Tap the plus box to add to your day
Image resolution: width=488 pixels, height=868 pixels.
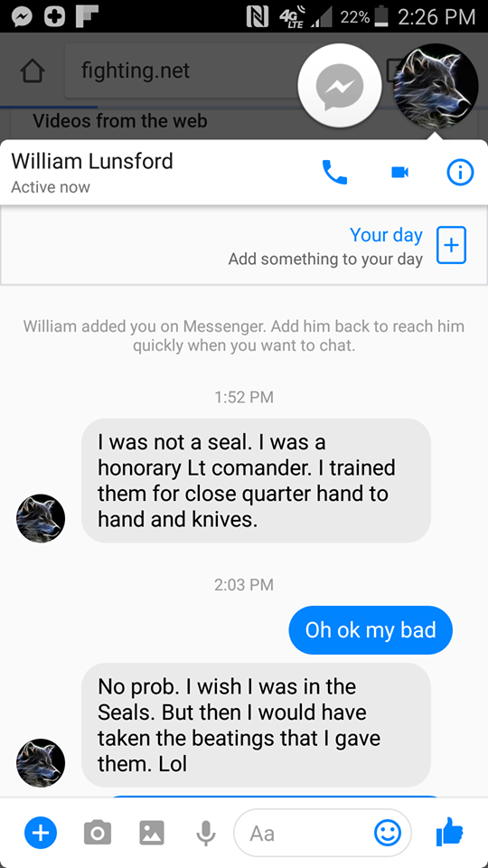[x=452, y=245]
